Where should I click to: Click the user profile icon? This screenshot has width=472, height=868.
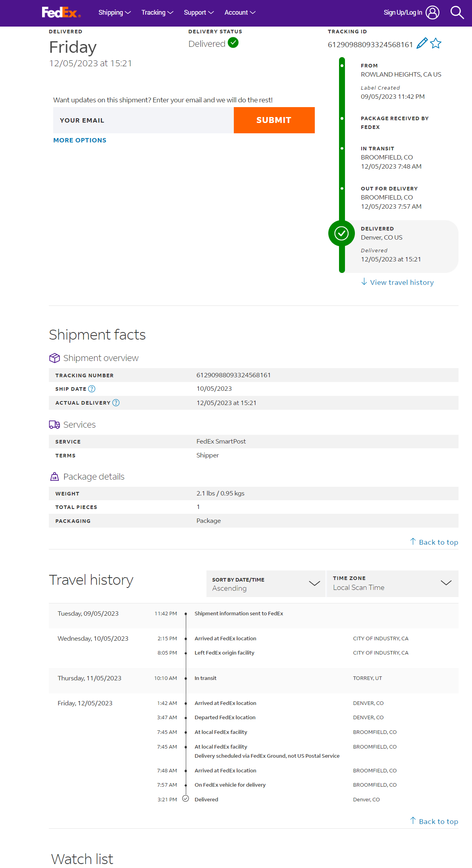point(432,13)
